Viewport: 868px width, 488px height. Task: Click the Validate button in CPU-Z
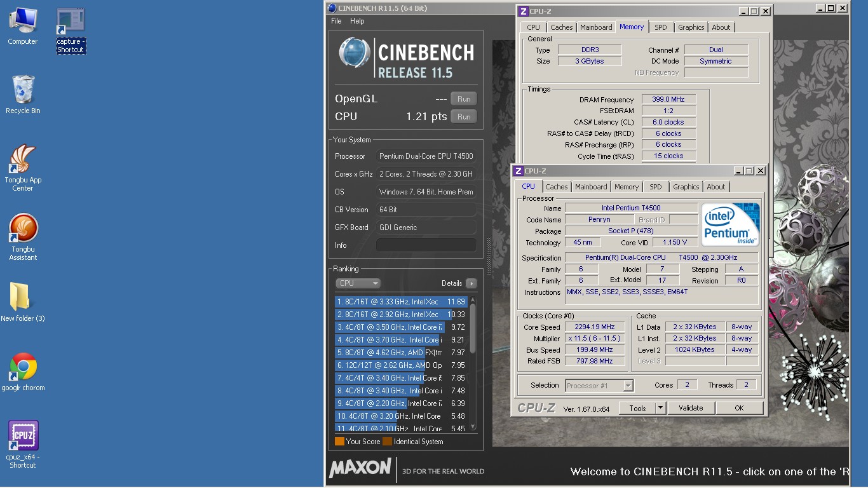(691, 409)
